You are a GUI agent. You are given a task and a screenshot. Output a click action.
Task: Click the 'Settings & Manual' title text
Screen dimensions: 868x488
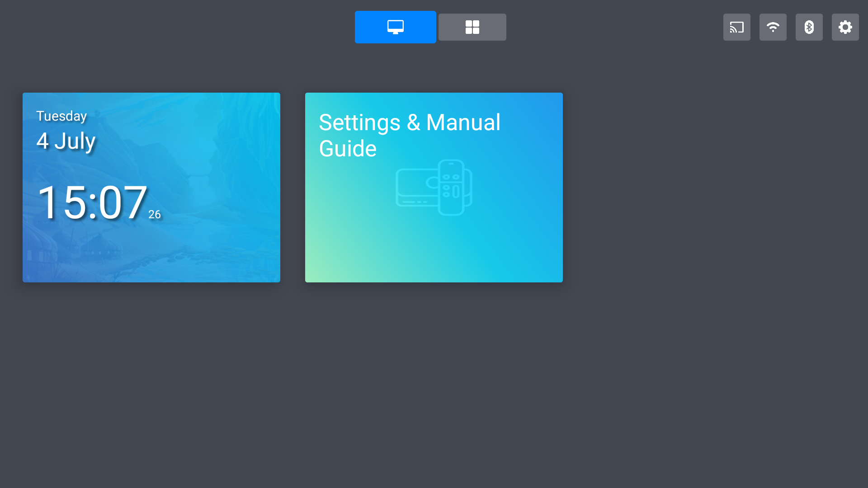(409, 122)
